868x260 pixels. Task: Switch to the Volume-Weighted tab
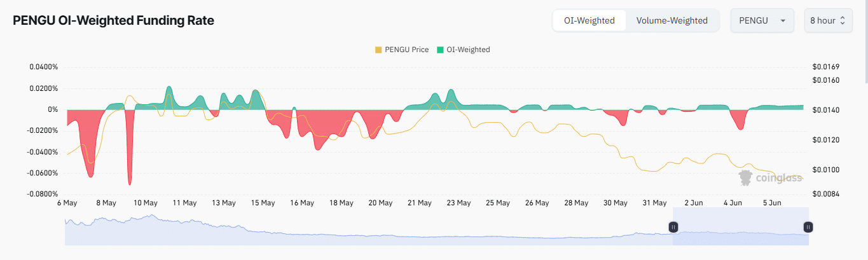672,20
